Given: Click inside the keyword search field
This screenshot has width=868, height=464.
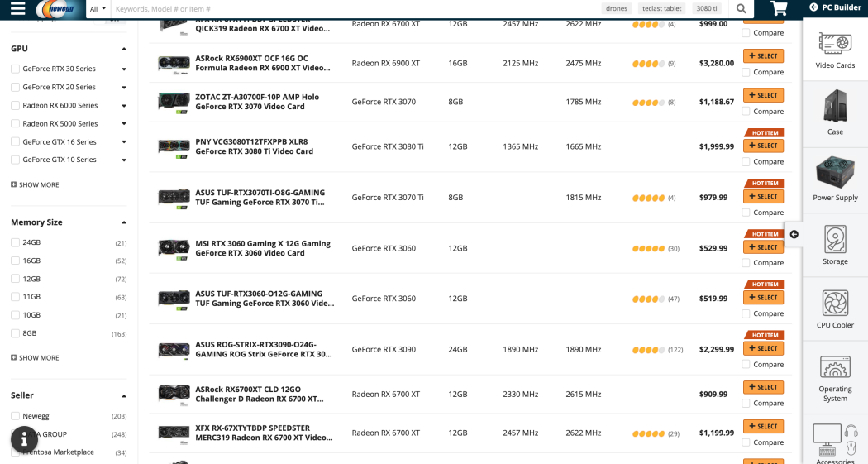Looking at the screenshot, I should pos(347,8).
